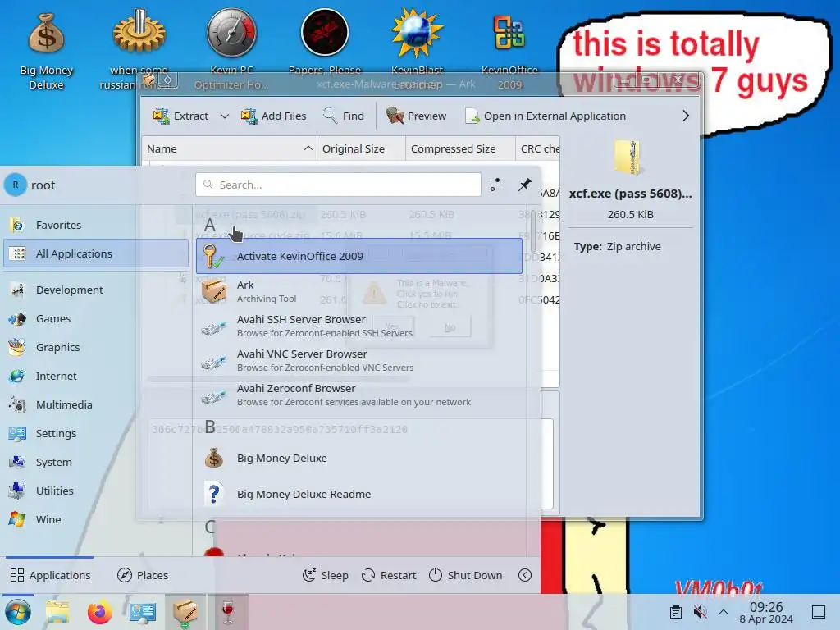Show more Ark toolbar items chevron
The height and width of the screenshot is (630, 840).
click(686, 116)
